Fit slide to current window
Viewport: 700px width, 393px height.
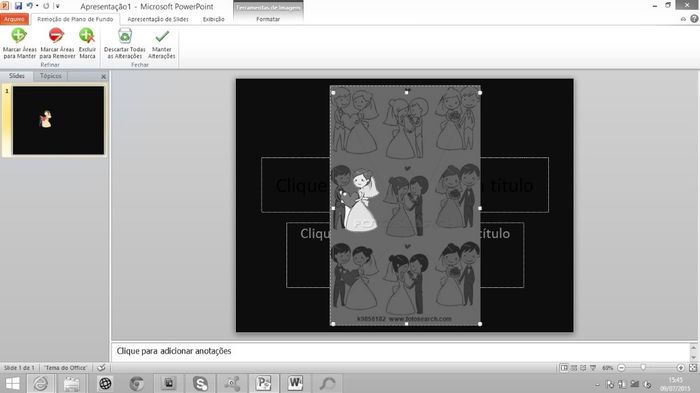tap(693, 368)
